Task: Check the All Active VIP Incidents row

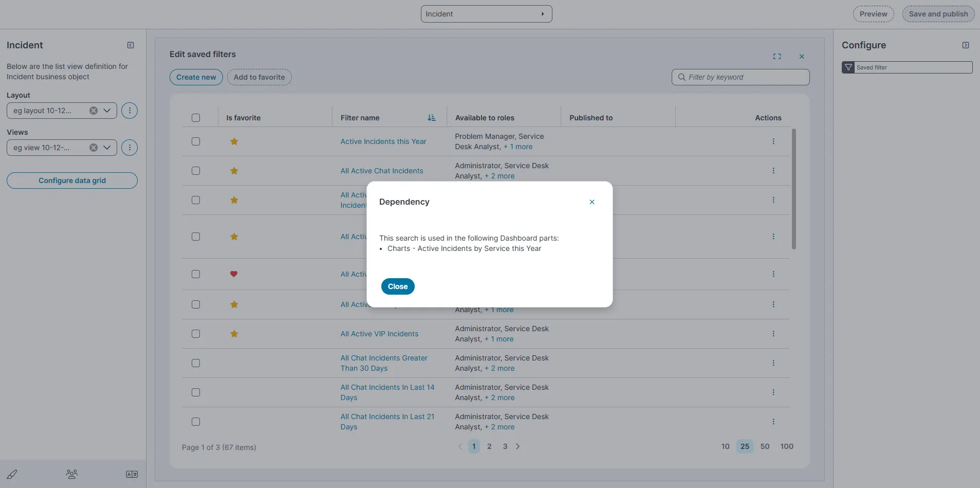Action: 196,334
